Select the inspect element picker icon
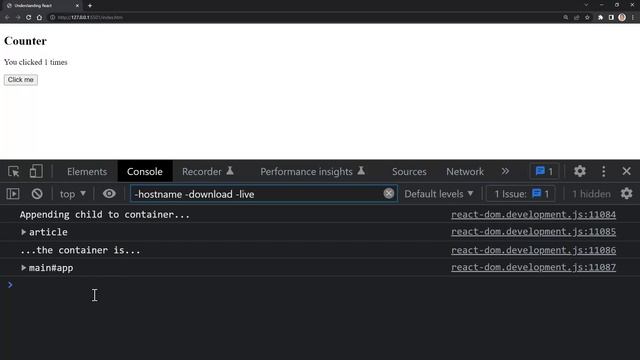Image resolution: width=640 pixels, height=360 pixels. tap(13, 171)
